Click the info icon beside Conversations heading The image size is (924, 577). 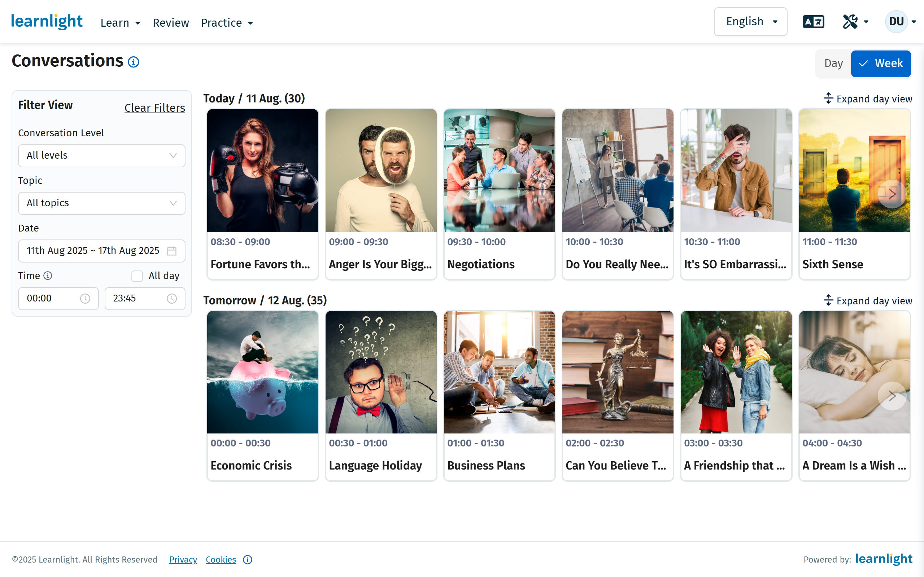[133, 62]
